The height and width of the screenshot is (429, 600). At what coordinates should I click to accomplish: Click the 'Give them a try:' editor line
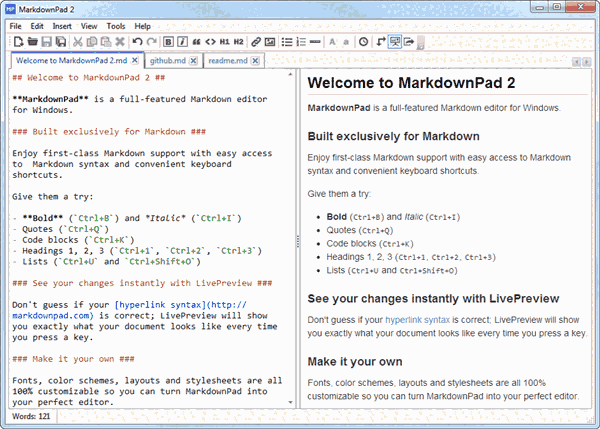(52, 197)
